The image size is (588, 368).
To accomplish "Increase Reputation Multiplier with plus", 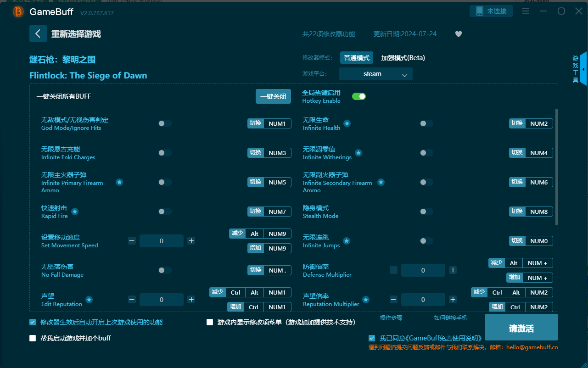I will coord(453,300).
